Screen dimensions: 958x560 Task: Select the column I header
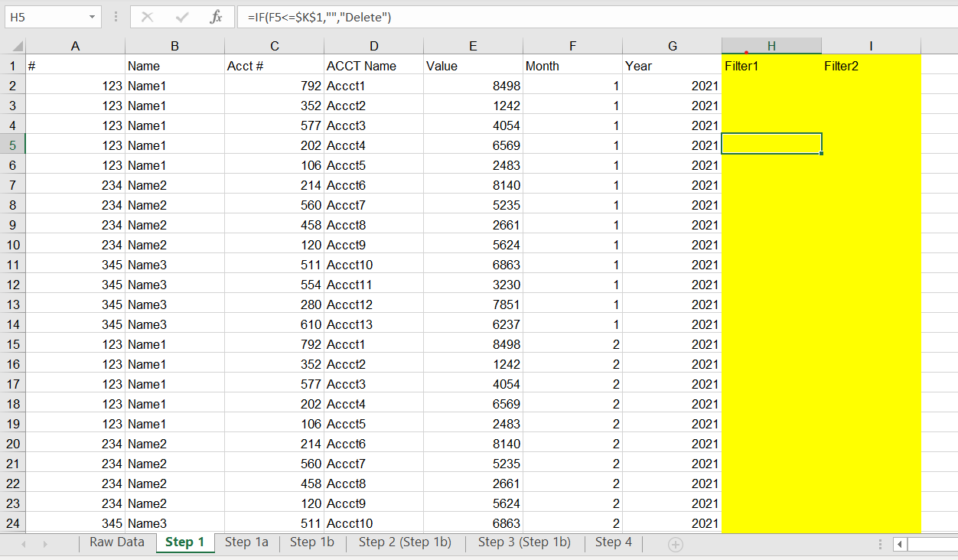871,46
